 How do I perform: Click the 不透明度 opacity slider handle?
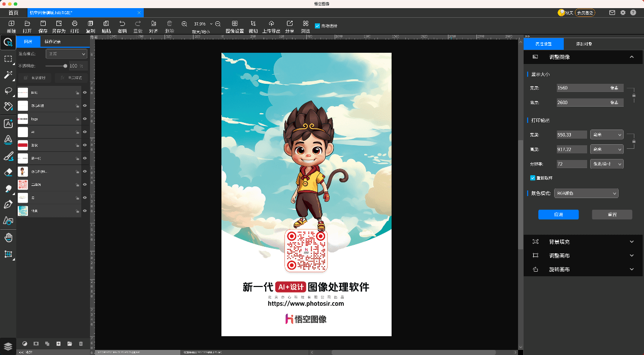[66, 66]
